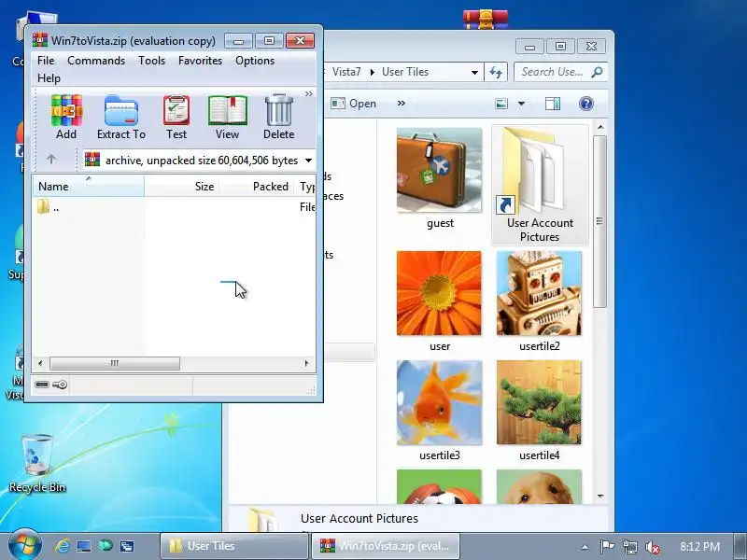747x560 pixels.
Task: Sort by the Name column header
Action: (88, 186)
